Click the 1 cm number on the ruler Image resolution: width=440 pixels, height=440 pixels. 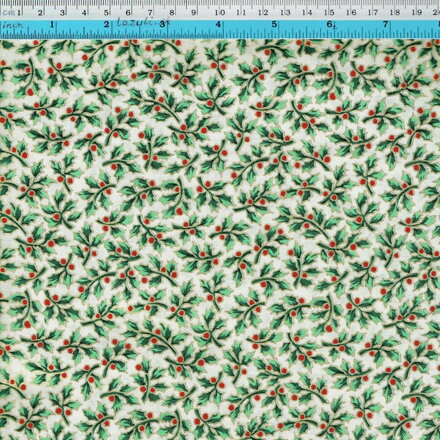(x=19, y=13)
